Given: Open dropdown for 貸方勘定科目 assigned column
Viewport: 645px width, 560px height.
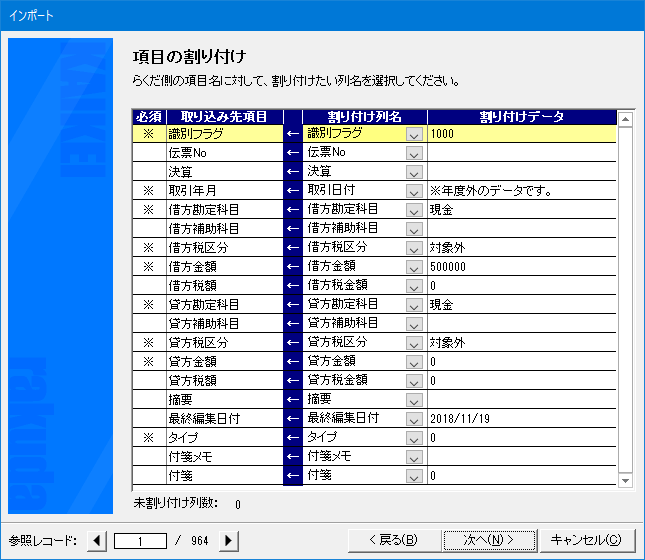Looking at the screenshot, I should click(414, 304).
